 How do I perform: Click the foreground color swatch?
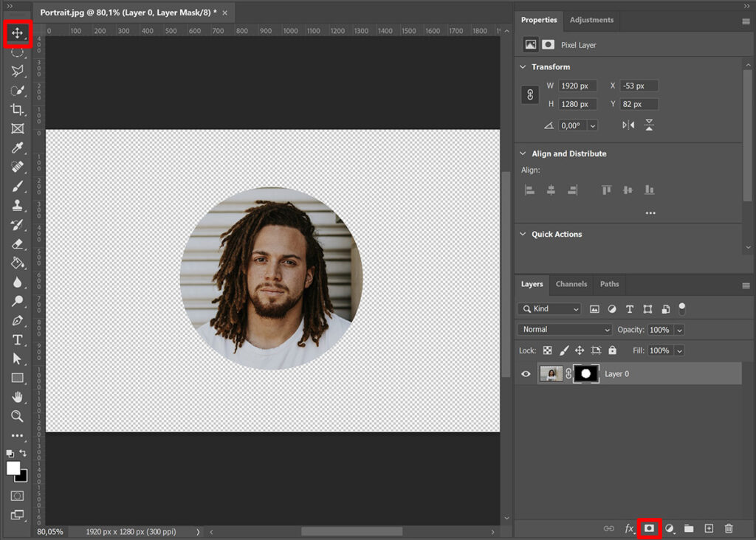13,468
